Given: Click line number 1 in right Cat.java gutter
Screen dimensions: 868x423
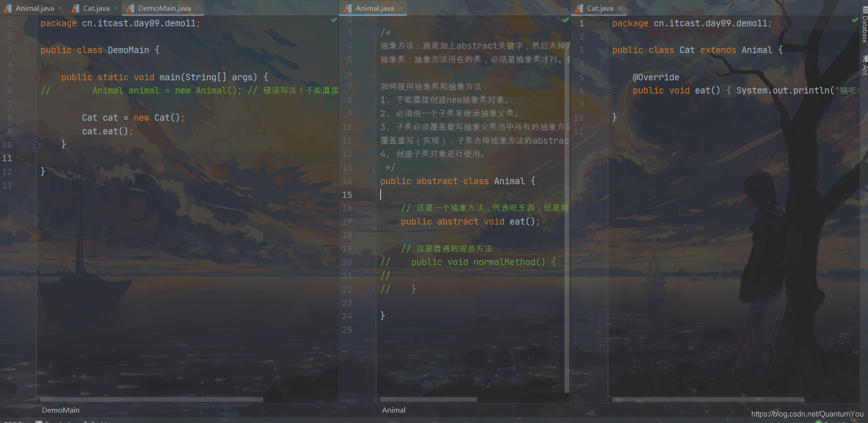Looking at the screenshot, I should click(581, 23).
